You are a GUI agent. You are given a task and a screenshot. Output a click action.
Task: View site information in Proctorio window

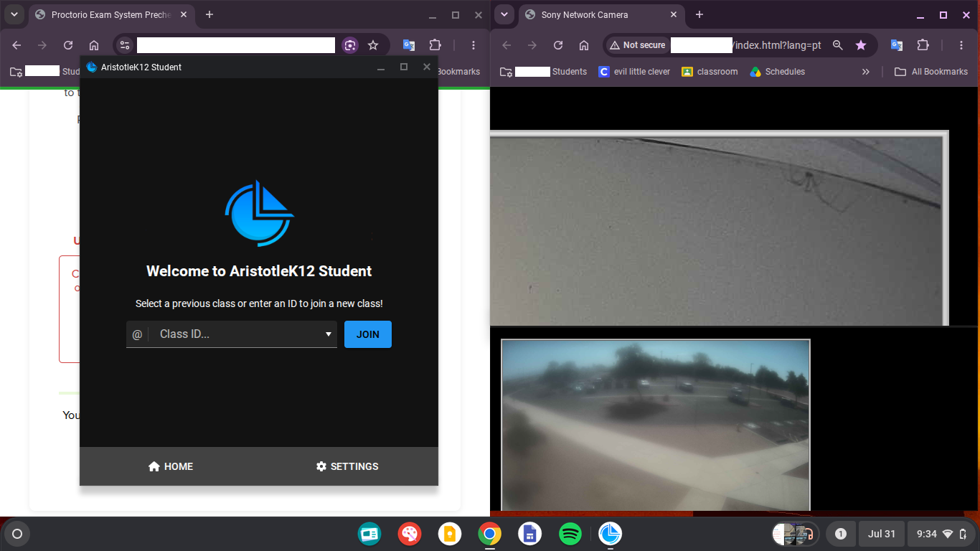click(125, 45)
